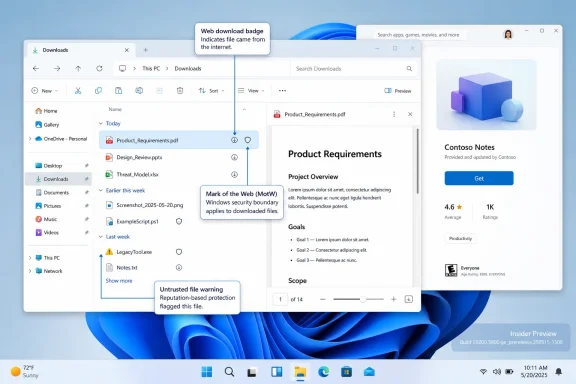Viewport: 576px width, 384px height.
Task: Adjust the preview zoom slider
Action: coord(363,299)
